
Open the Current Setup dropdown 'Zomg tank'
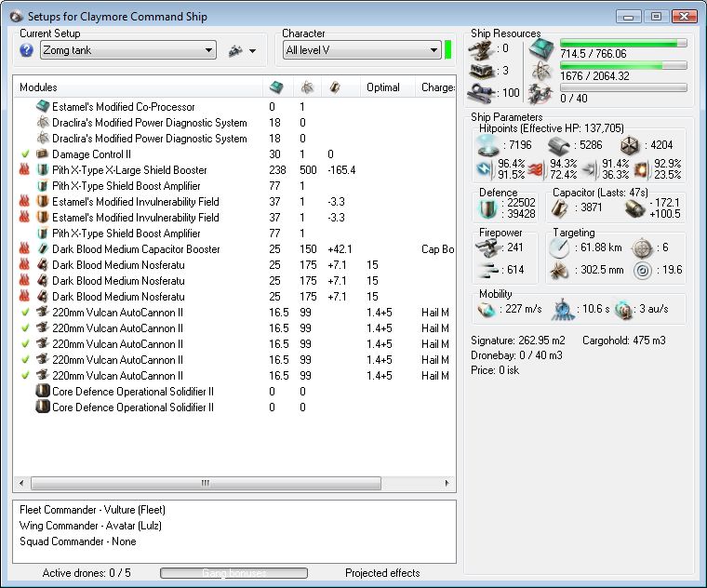pyautogui.click(x=128, y=50)
